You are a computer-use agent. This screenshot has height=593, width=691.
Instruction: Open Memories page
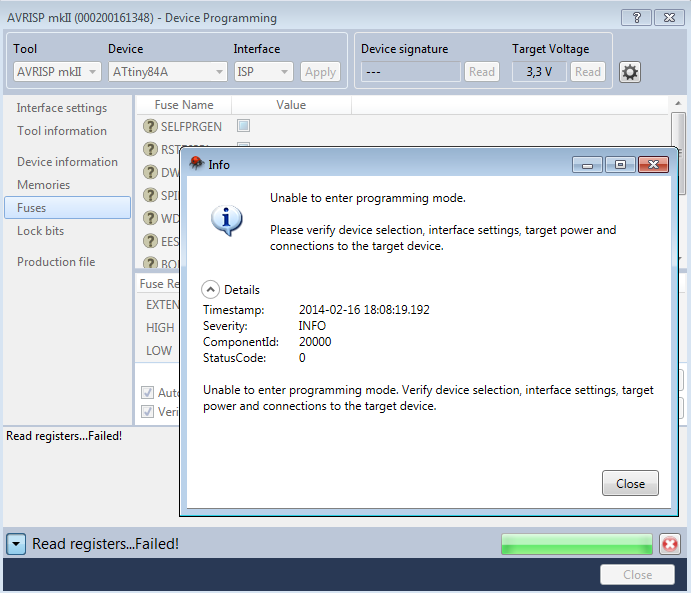coord(44,185)
